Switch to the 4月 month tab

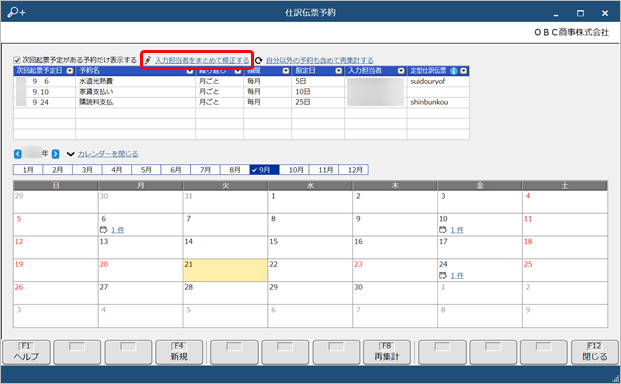click(116, 170)
